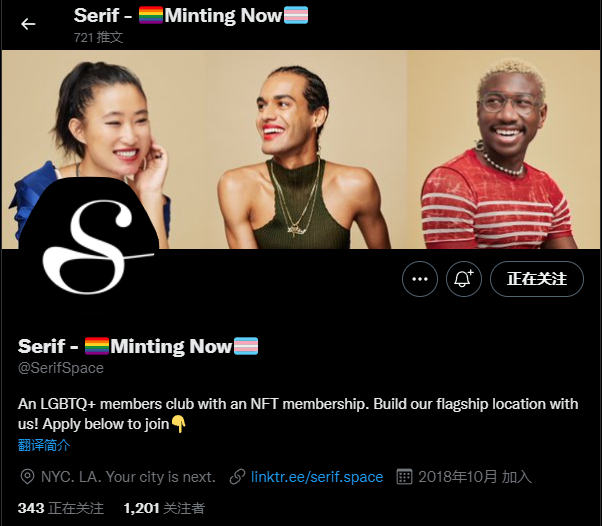Open the linktr.ee/serif.space link

click(x=317, y=477)
